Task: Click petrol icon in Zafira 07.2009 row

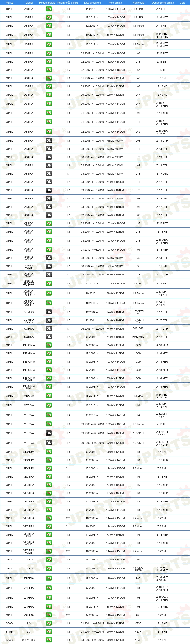Action: click(x=49, y=559)
